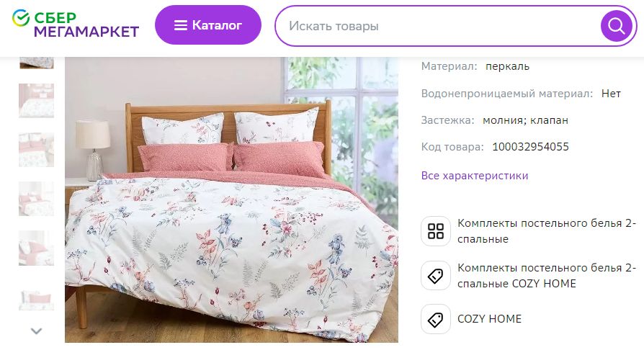Click the tag icon beside COZY HOME
Screen dimensions: 644x350
435,319
